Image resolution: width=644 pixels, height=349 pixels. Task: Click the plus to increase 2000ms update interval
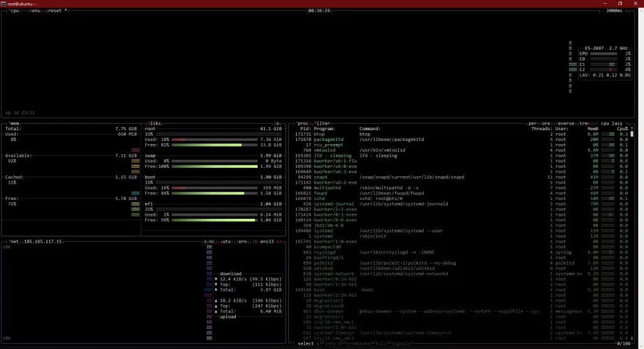tap(627, 11)
